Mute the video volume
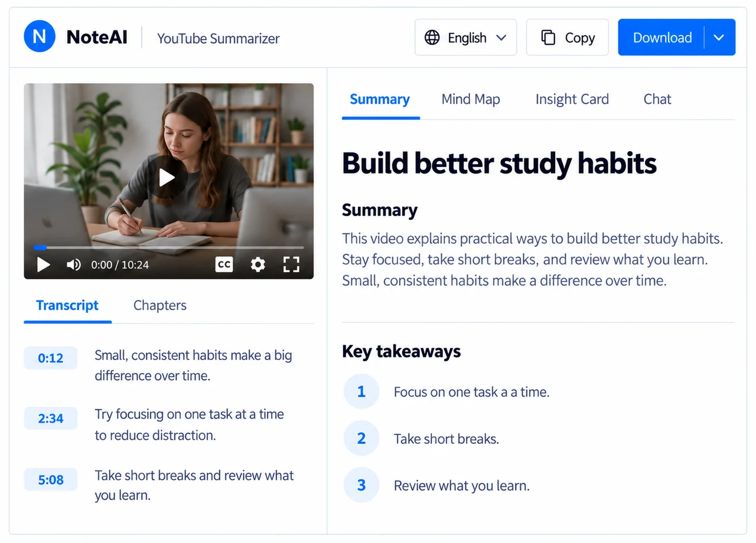The image size is (756, 543). [x=74, y=264]
